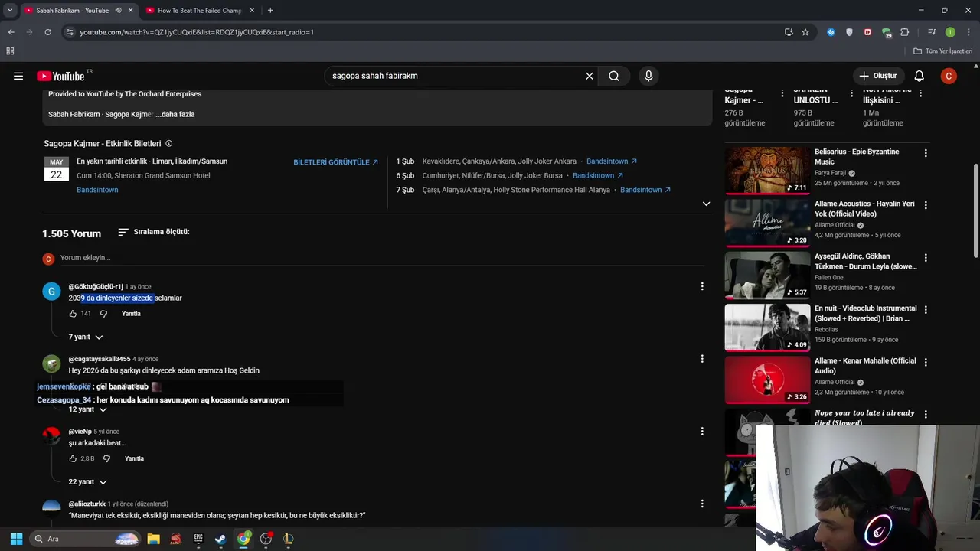Reload the page
The image size is (980, 551).
(47, 32)
